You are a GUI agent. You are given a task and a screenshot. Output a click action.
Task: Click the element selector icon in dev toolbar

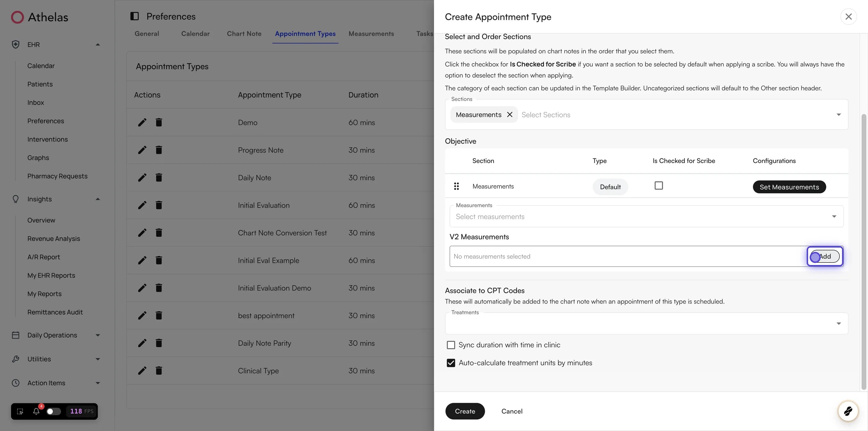pos(20,411)
